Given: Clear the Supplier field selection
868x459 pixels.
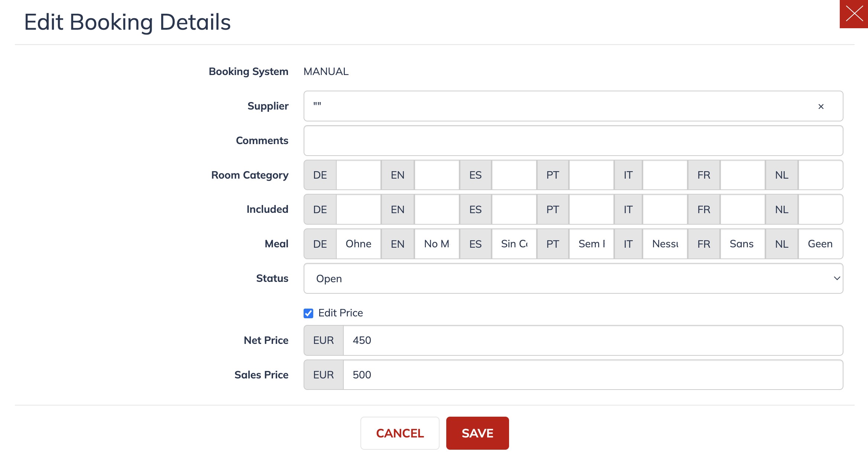Looking at the screenshot, I should click(x=821, y=107).
